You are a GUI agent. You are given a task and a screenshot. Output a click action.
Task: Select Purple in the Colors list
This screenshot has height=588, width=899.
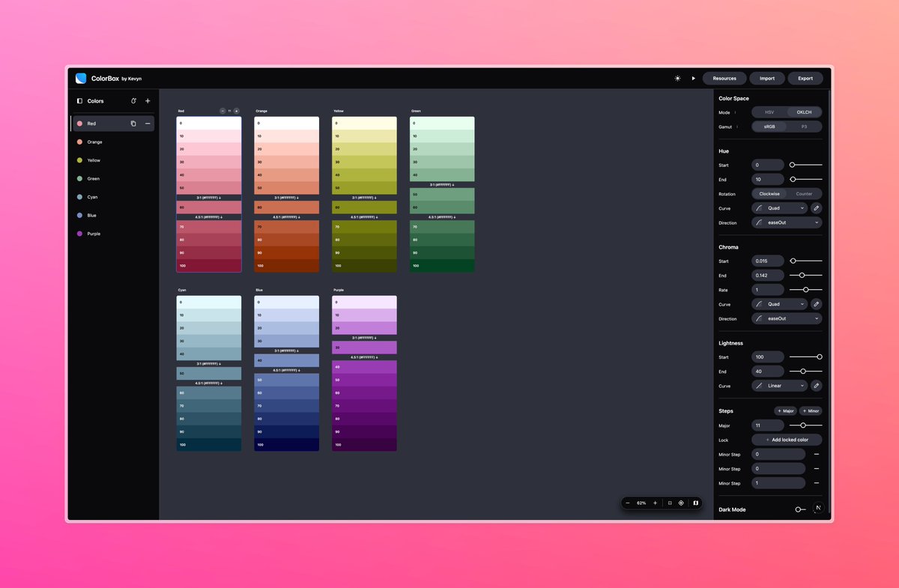coord(112,234)
